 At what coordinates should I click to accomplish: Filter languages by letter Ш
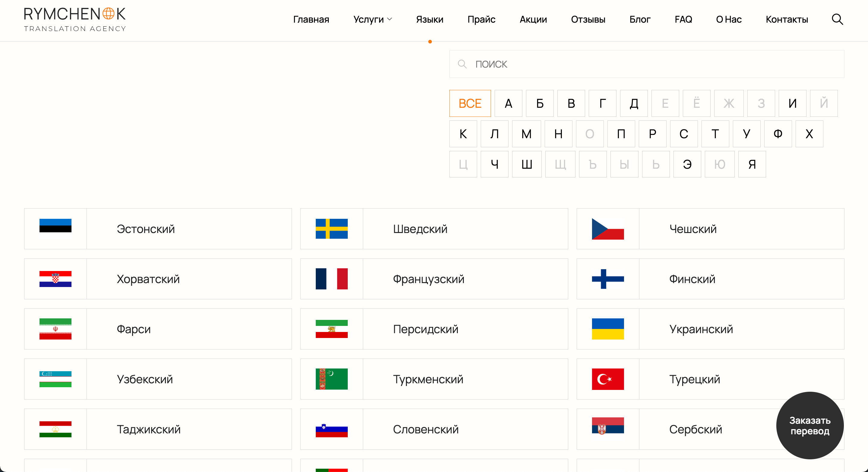526,164
